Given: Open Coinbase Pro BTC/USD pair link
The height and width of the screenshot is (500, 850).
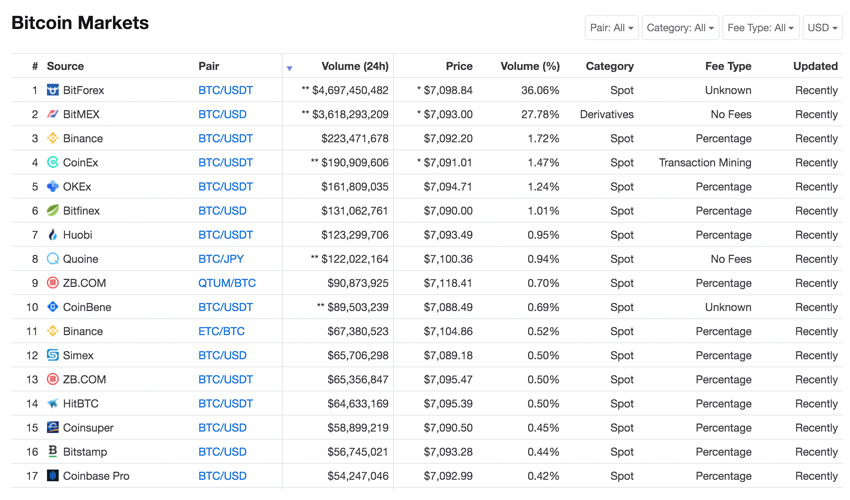Looking at the screenshot, I should click(222, 476).
